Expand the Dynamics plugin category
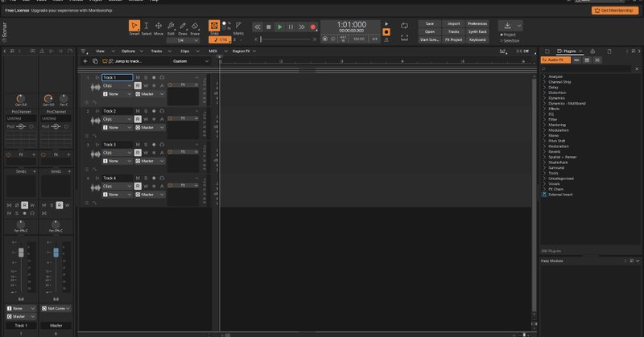644x337 pixels. tap(545, 98)
